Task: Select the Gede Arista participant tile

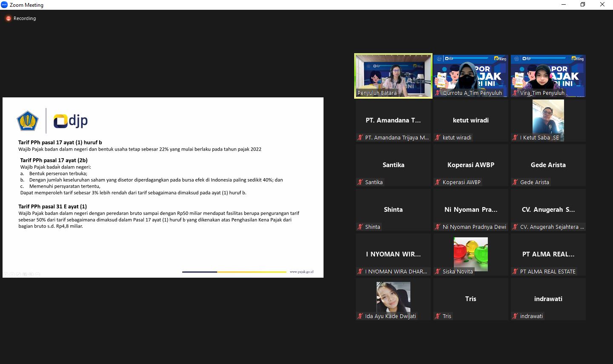Action: pos(548,165)
